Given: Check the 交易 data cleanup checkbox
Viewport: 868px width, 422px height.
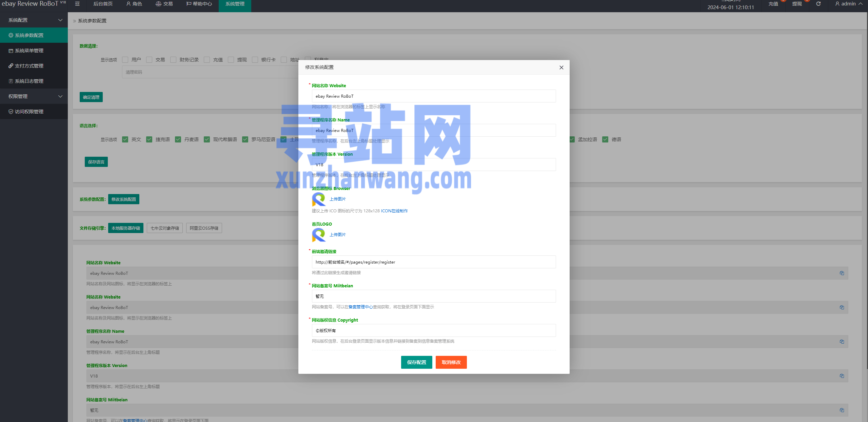Looking at the screenshot, I should point(149,60).
